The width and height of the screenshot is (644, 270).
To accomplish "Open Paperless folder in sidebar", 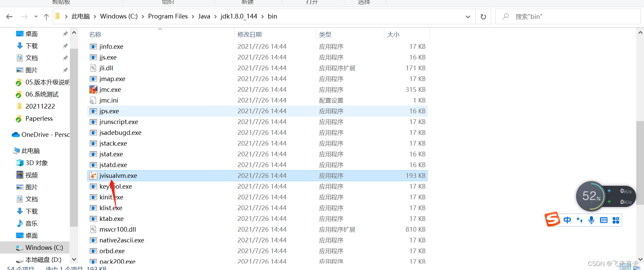I will pos(39,118).
